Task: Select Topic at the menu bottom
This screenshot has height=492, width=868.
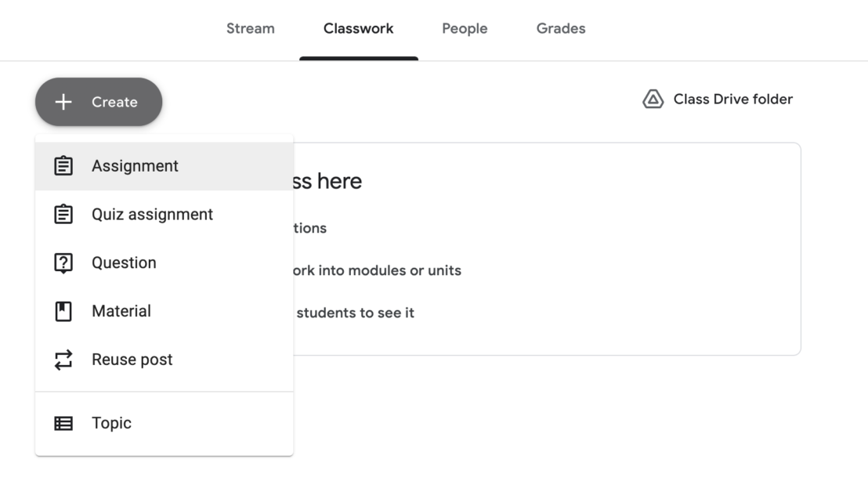Action: [x=111, y=423]
